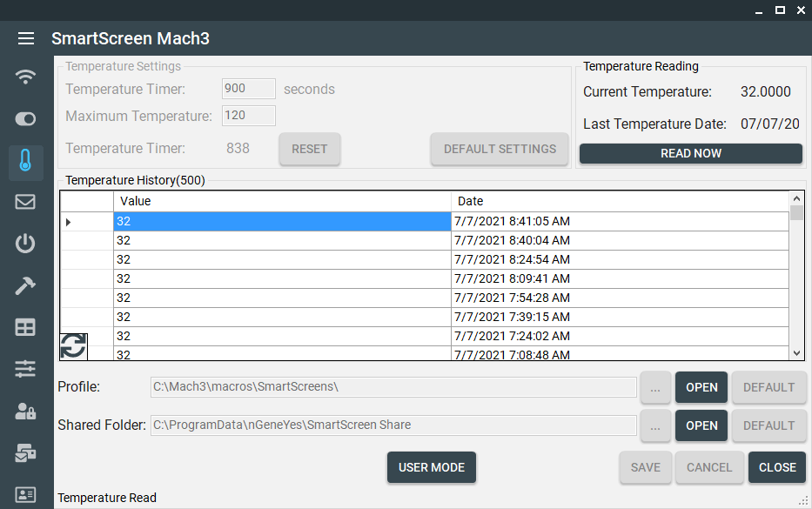Switch to USER MODE
812x509 pixels.
(431, 467)
